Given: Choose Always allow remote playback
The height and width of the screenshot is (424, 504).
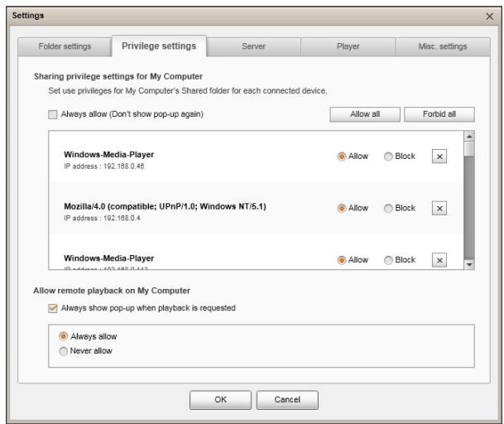Looking at the screenshot, I should 64,336.
